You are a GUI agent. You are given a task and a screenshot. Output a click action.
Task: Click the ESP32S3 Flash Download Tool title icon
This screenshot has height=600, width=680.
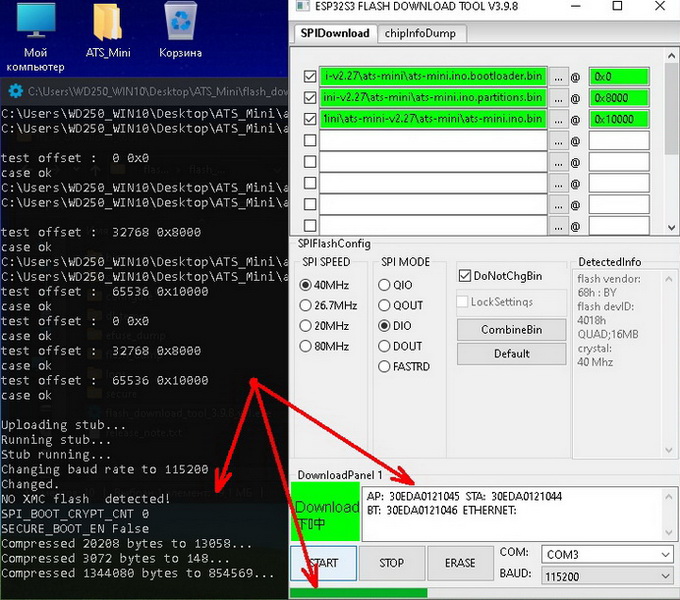point(303,6)
